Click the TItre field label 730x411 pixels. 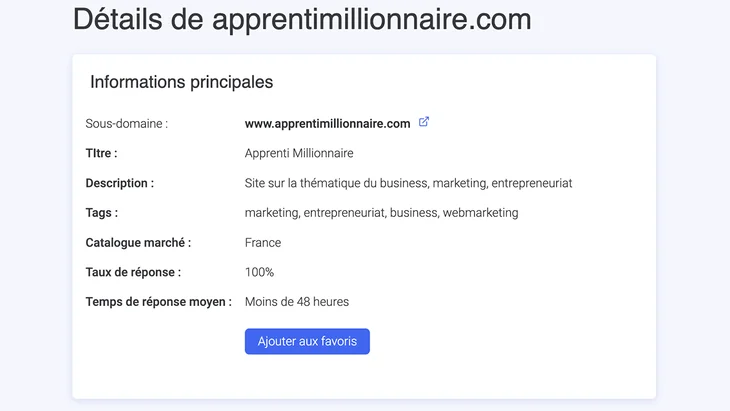tap(101, 153)
